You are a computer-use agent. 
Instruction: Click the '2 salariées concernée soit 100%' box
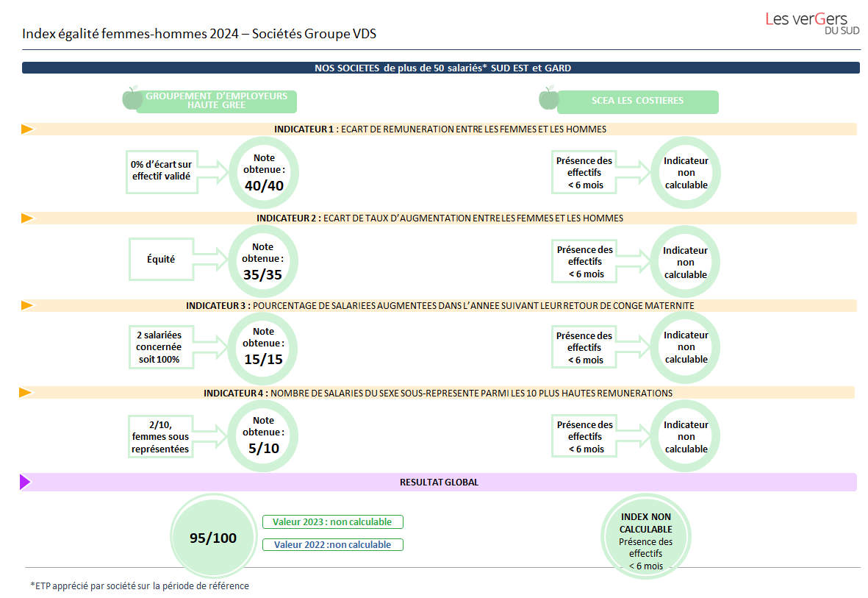click(162, 347)
